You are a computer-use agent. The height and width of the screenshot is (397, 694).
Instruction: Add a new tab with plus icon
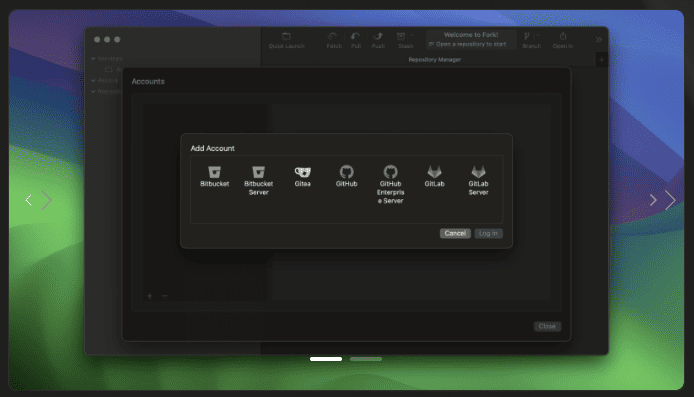tap(601, 59)
